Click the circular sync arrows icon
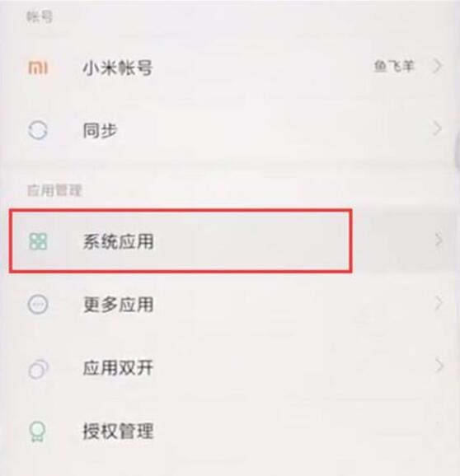460x476 pixels. coord(38,131)
